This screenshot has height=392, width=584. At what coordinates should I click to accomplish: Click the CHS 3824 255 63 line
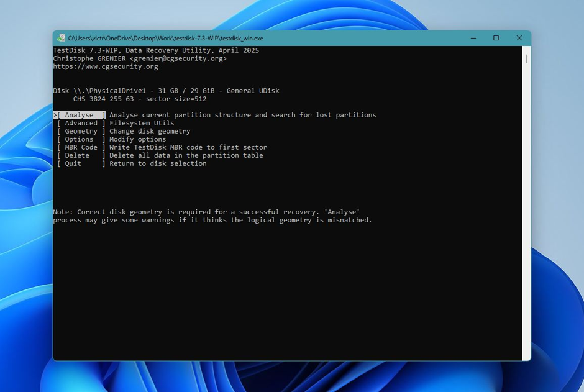140,99
